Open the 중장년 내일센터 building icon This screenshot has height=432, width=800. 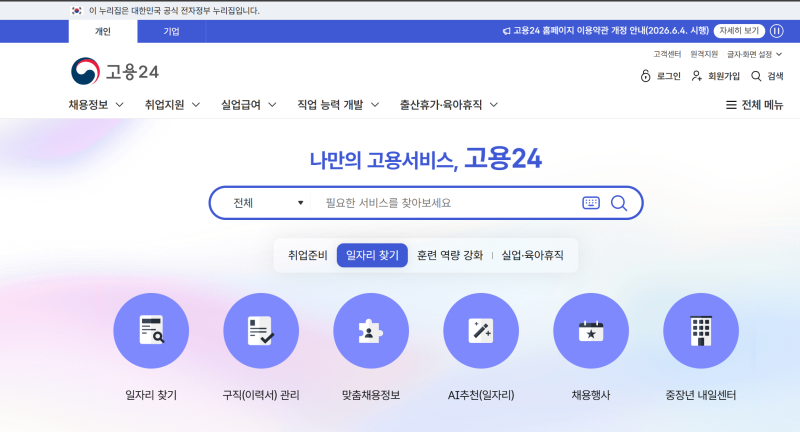[x=701, y=331]
